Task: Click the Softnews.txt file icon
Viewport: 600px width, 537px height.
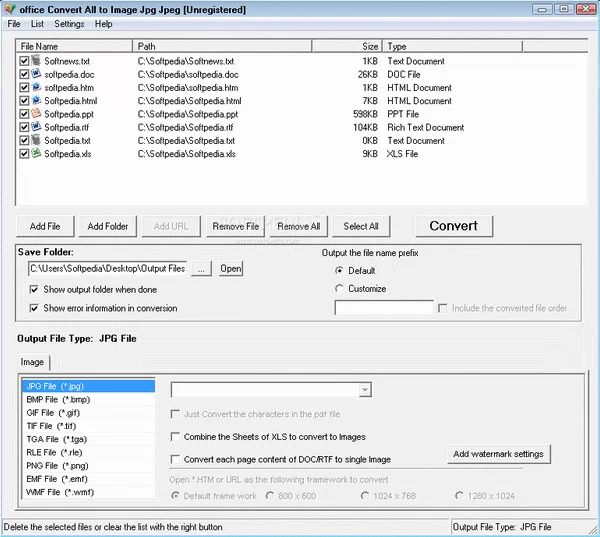Action: click(36, 60)
